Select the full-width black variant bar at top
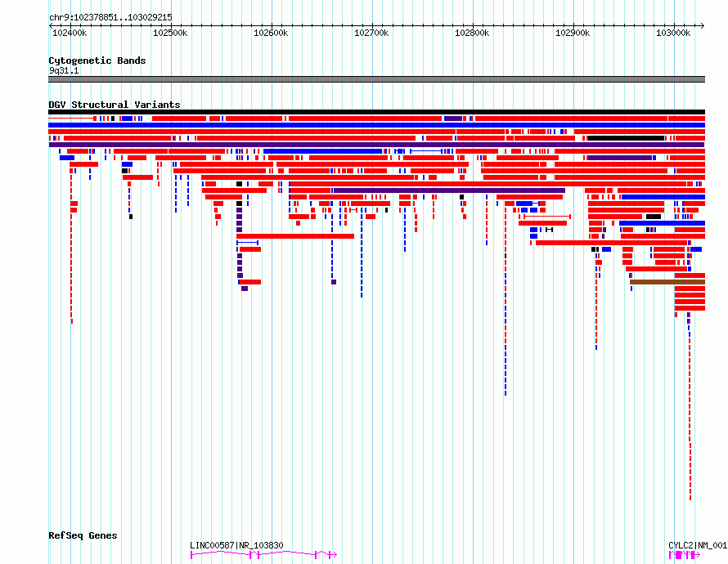The width and height of the screenshot is (728, 564). pos(376,112)
